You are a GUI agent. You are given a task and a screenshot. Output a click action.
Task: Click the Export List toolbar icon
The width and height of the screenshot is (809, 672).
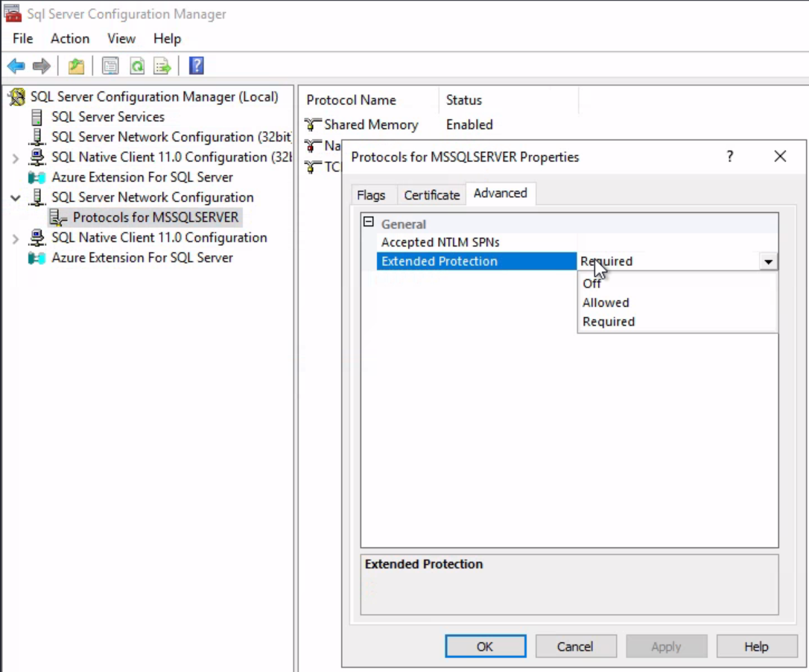point(162,66)
